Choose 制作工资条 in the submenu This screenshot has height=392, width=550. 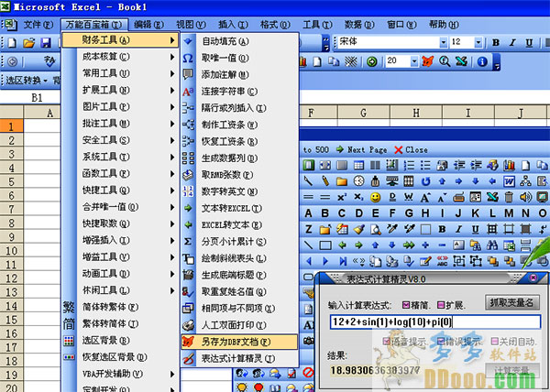tap(239, 125)
